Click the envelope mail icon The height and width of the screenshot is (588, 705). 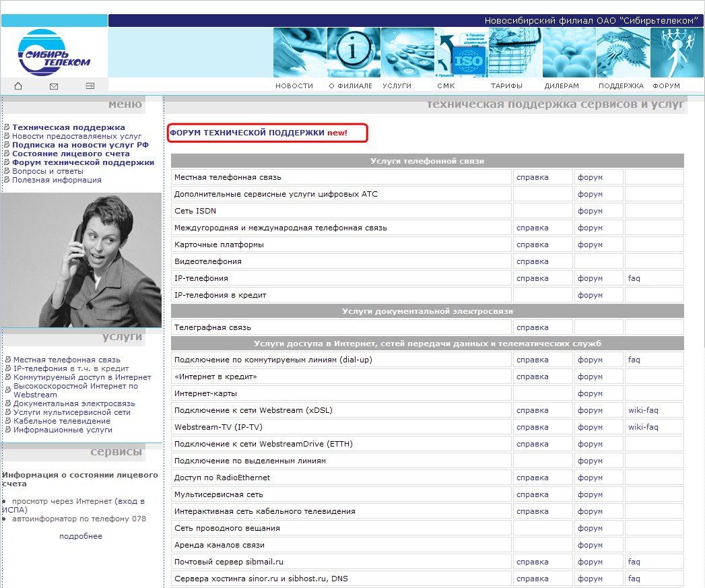click(54, 86)
